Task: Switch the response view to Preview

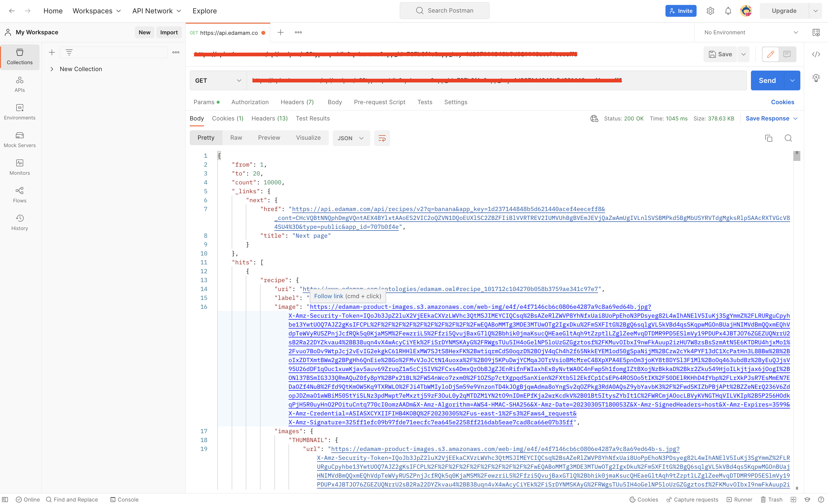Action: click(x=269, y=138)
